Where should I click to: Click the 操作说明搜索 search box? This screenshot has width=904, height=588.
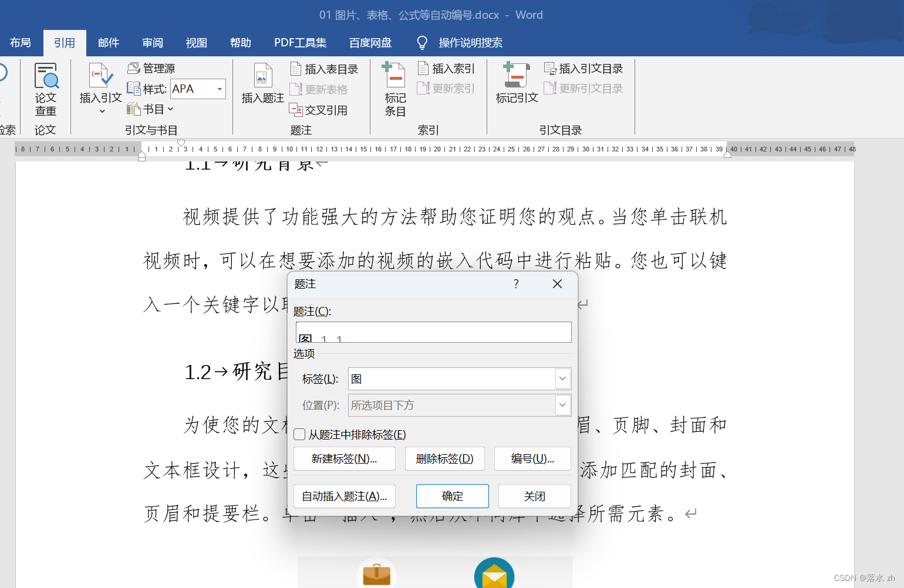(x=471, y=43)
